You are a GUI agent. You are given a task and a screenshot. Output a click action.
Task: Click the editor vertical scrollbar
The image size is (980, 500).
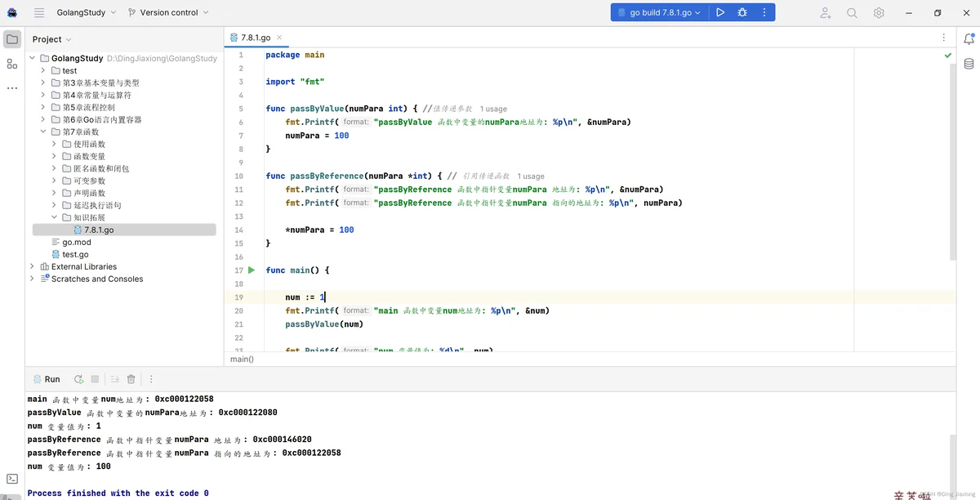(x=952, y=163)
